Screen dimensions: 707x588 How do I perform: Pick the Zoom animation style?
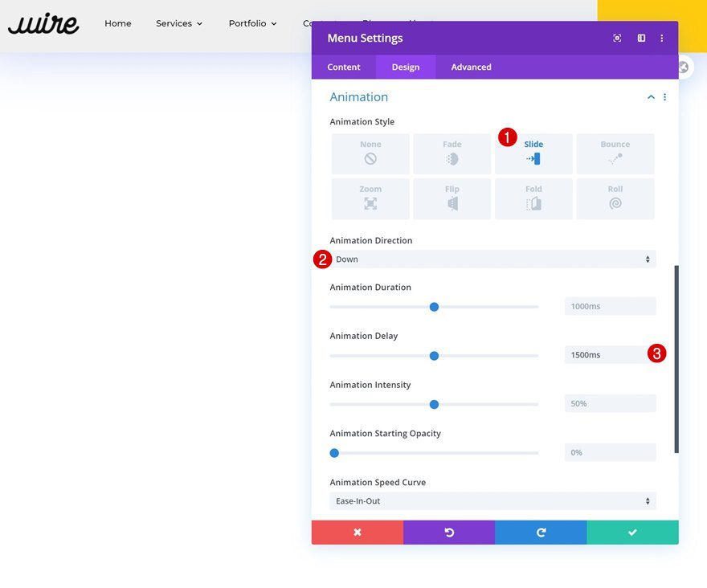coord(370,198)
